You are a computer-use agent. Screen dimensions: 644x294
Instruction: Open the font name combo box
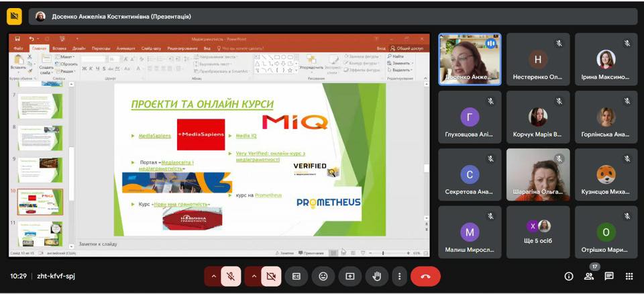click(94, 59)
